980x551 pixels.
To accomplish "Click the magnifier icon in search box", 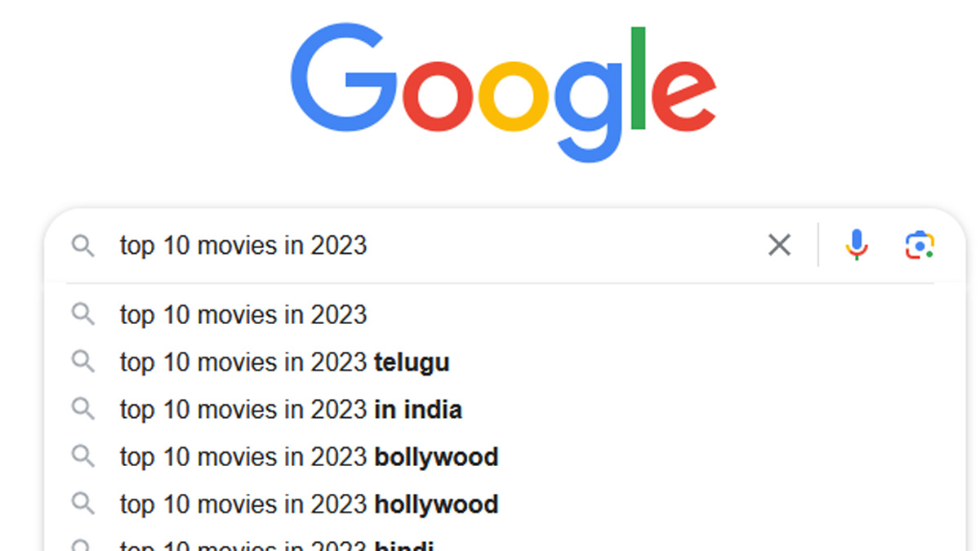I will [82, 245].
